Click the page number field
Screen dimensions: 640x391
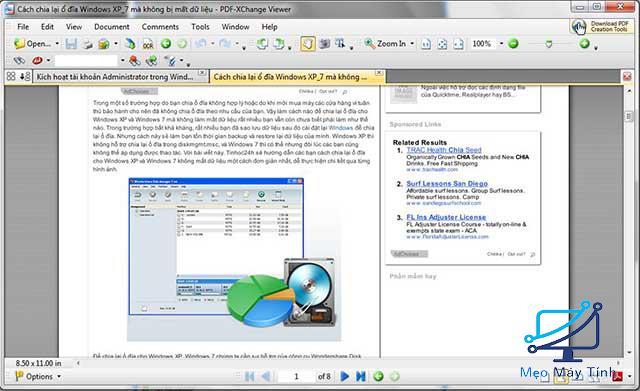pos(296,376)
